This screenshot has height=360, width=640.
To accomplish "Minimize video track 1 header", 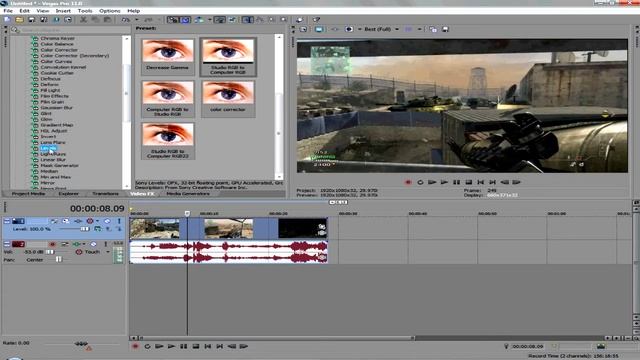I will pyautogui.click(x=7, y=221).
